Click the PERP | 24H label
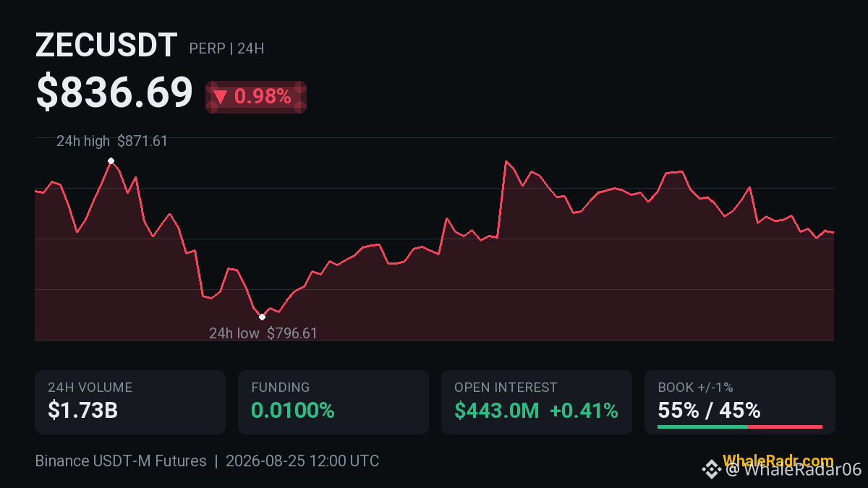Screen dimensions: 868x488 tap(226, 49)
